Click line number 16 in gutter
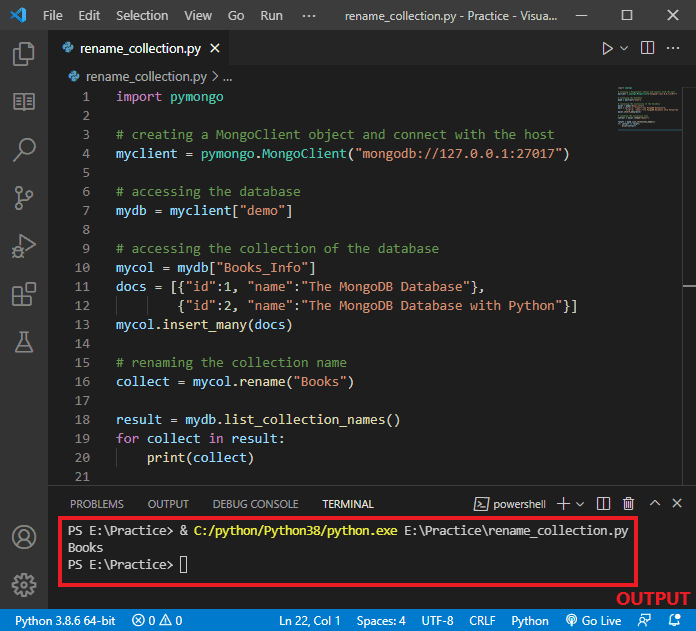 (82, 382)
